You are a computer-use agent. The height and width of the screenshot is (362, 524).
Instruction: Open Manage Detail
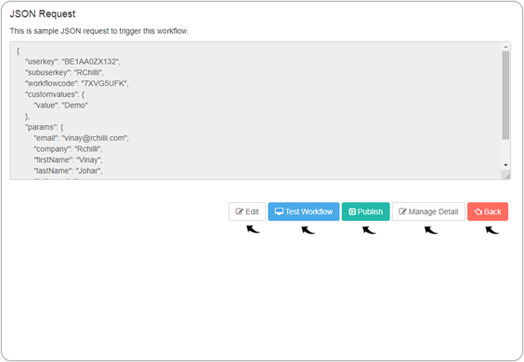click(428, 212)
